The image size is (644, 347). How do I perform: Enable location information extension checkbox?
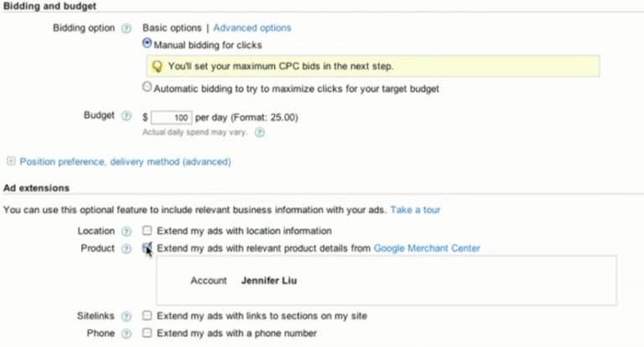pyautogui.click(x=147, y=230)
